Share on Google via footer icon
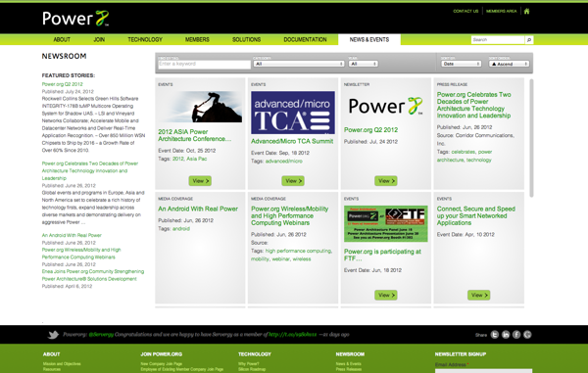 pyautogui.click(x=527, y=335)
